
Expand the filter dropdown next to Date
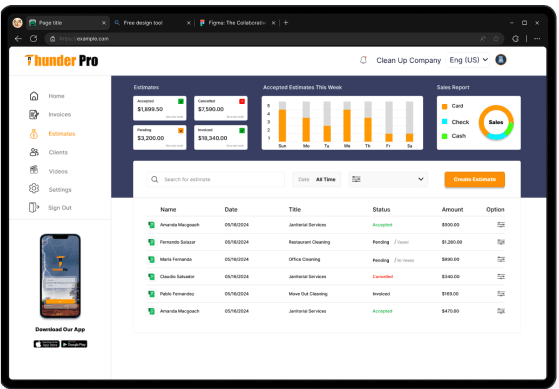388,179
